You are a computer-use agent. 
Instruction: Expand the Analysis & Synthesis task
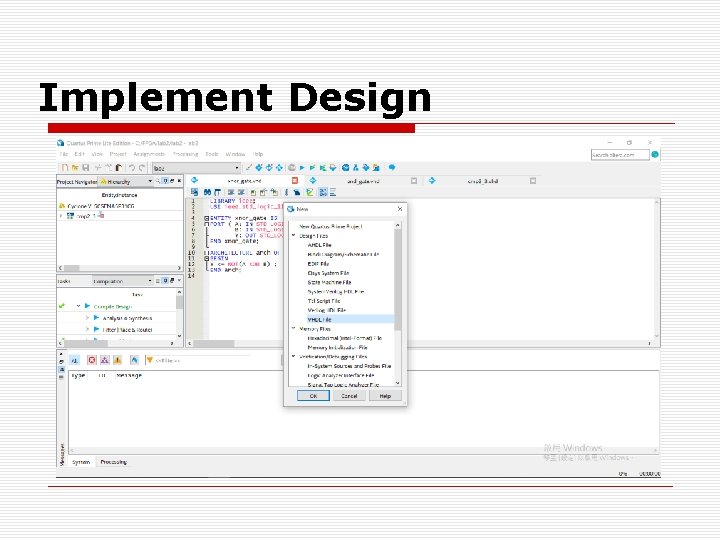tap(87, 318)
